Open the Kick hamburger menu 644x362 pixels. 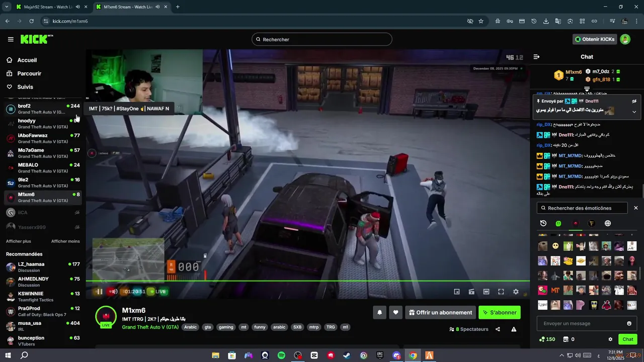(11, 39)
